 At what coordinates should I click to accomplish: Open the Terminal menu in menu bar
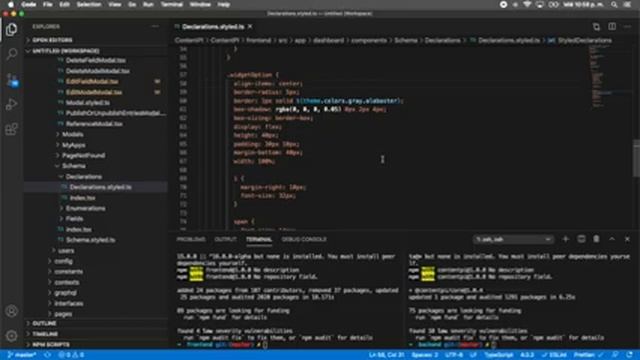click(171, 4)
